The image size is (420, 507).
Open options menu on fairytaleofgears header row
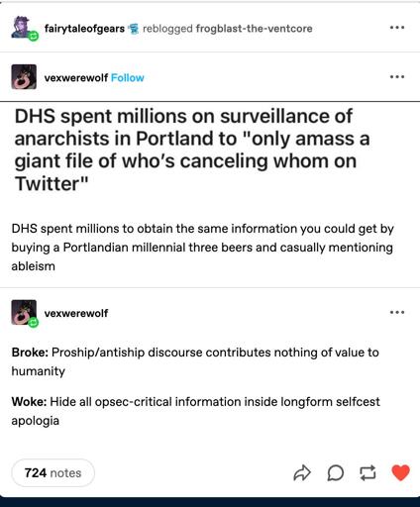(x=397, y=28)
